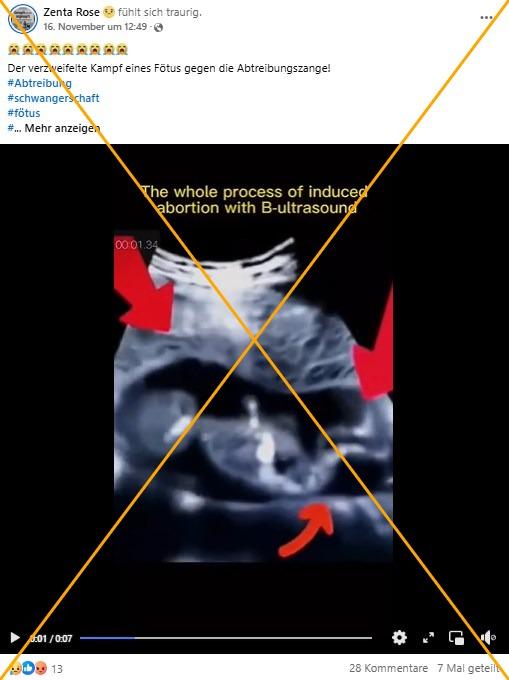
Task: Click the post timestamp 16. November
Action: (95, 27)
